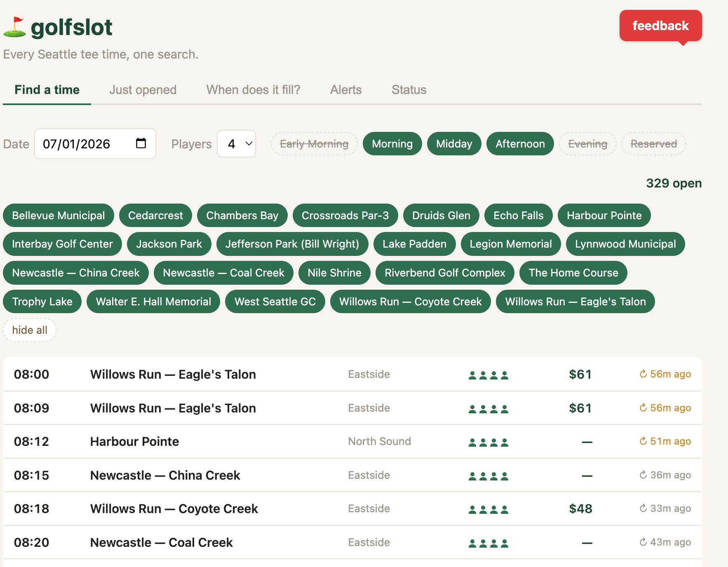This screenshot has height=567, width=728.
Task: Click player icons on the 08:00 row
Action: coord(488,375)
